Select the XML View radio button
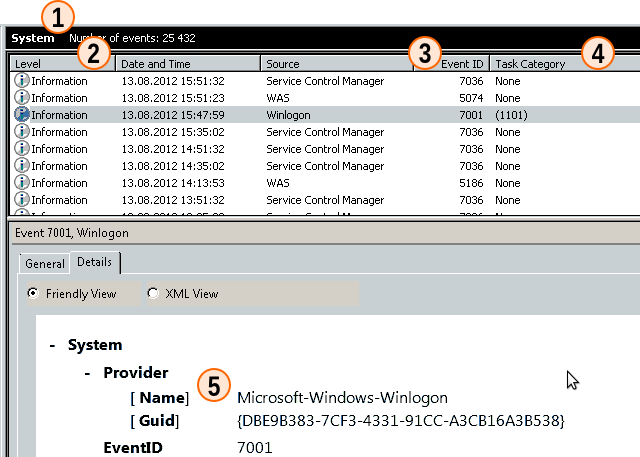Viewport: 640px width, 457px height. pyautogui.click(x=153, y=293)
